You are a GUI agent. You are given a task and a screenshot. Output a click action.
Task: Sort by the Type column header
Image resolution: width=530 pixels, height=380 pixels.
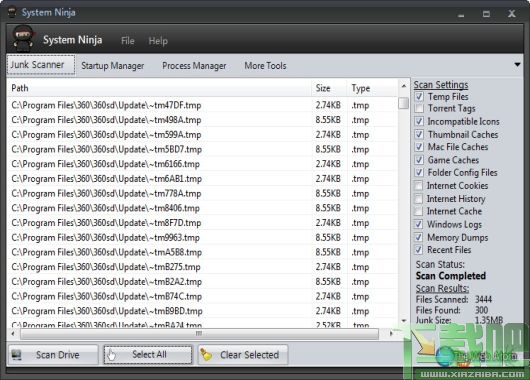point(372,88)
